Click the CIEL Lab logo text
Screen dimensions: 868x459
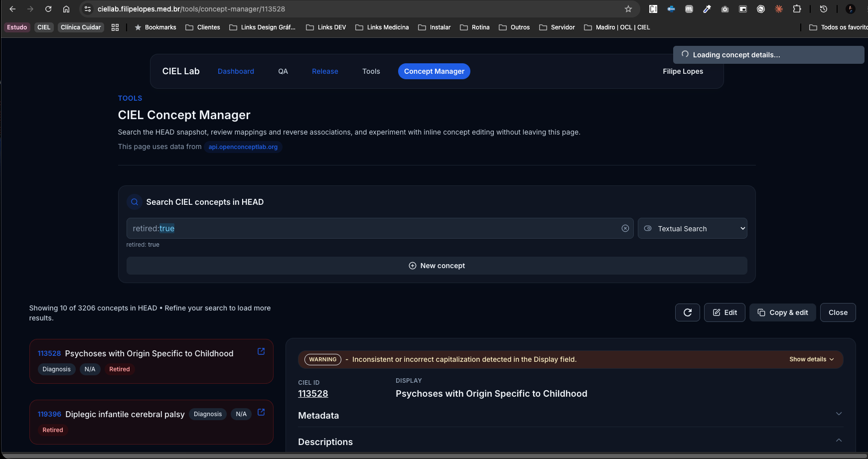coord(181,71)
